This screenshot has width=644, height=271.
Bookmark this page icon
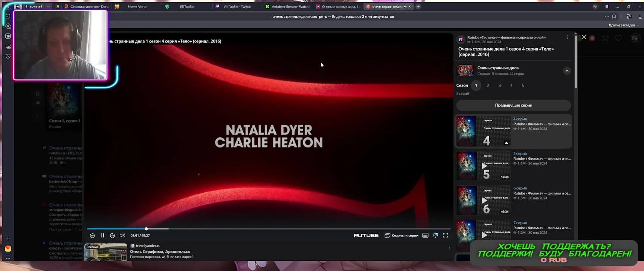point(614,17)
